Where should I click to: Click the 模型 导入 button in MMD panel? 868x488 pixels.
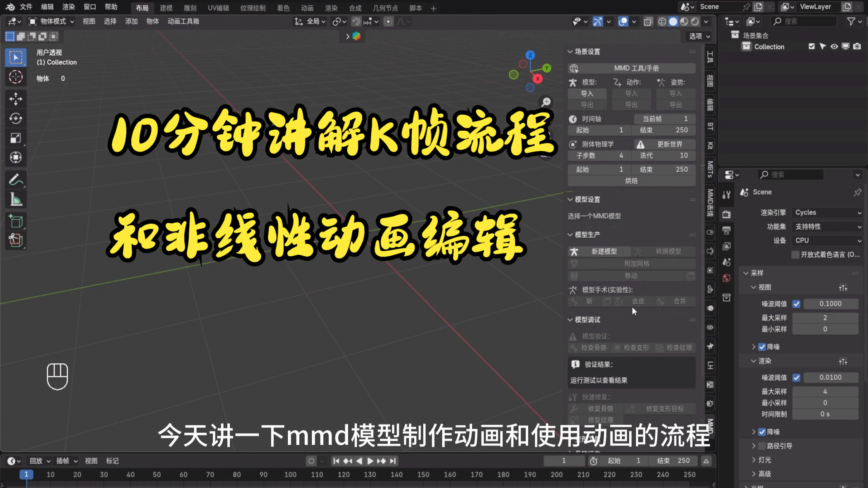[x=587, y=93]
